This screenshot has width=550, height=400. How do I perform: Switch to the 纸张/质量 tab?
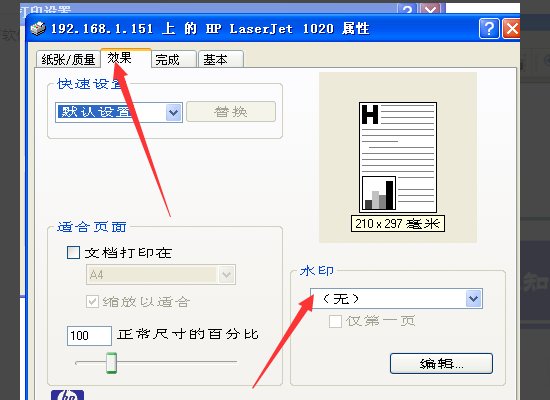(68, 59)
